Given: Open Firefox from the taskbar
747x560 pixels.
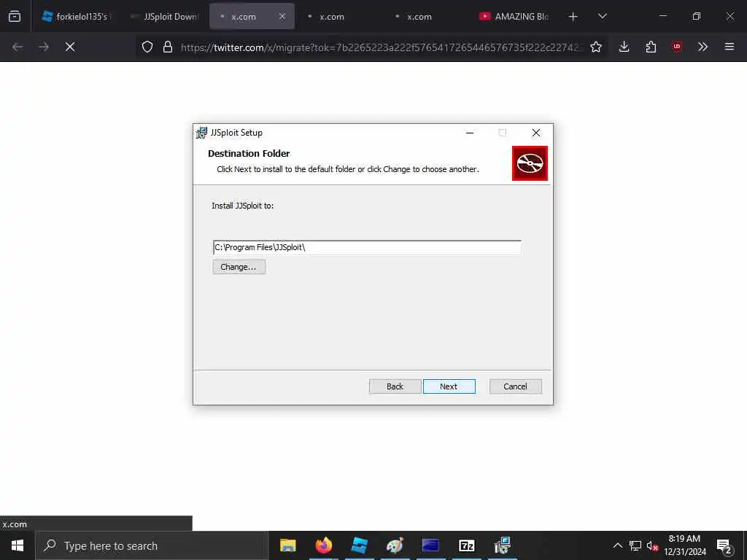Looking at the screenshot, I should coord(323,545).
